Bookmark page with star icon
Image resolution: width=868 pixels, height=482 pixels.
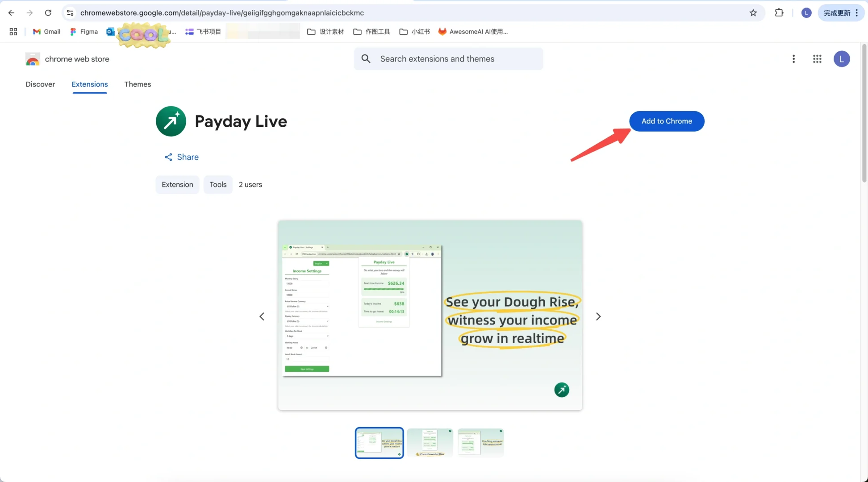[x=753, y=13]
